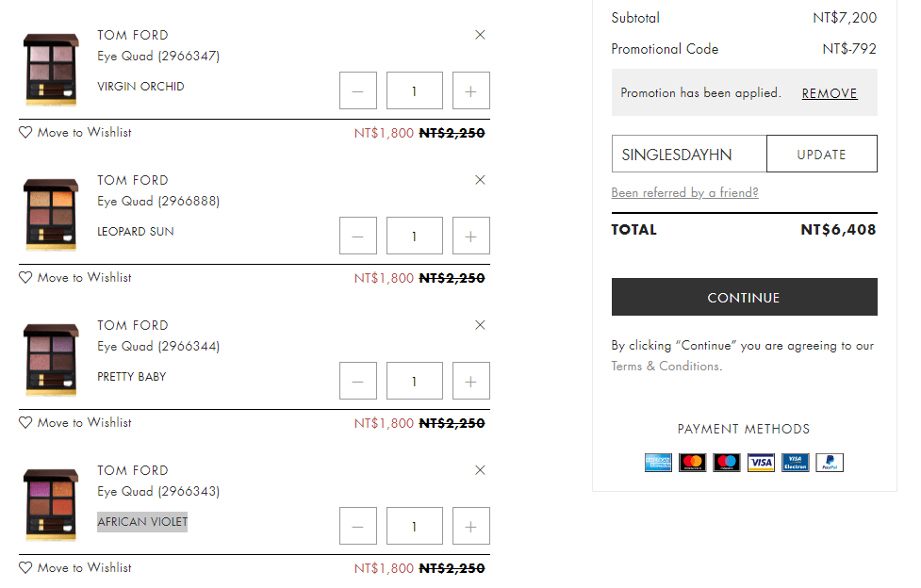The height and width of the screenshot is (588, 921).
Task: Move Virgin Orchid to Wishlist
Action: coord(75,133)
